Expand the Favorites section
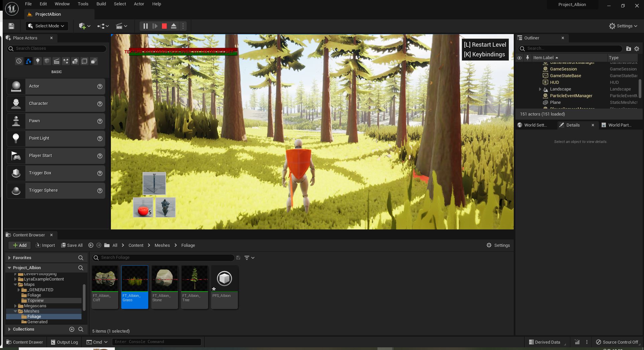Viewport: 644px width, 350px height. (x=9, y=258)
